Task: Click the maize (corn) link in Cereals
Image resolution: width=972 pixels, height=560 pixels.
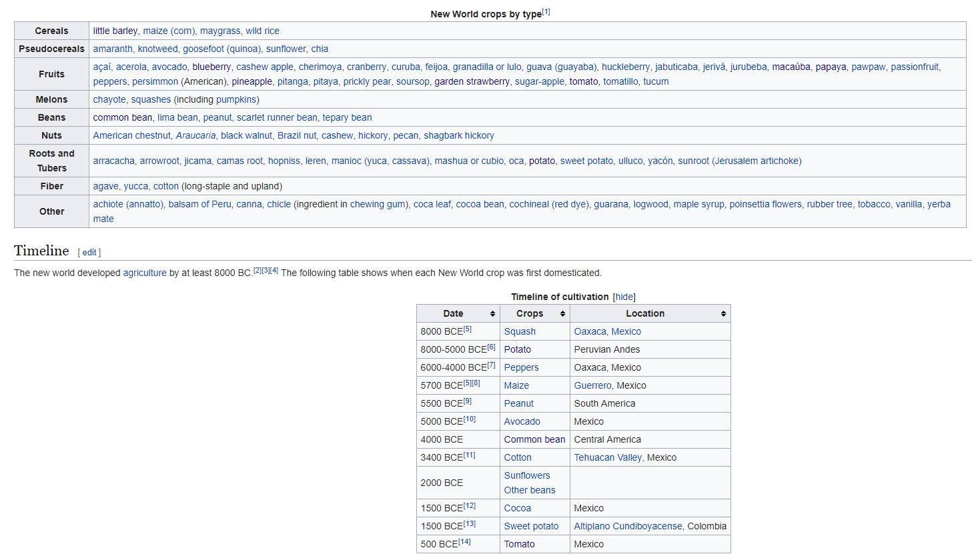Action: click(169, 31)
